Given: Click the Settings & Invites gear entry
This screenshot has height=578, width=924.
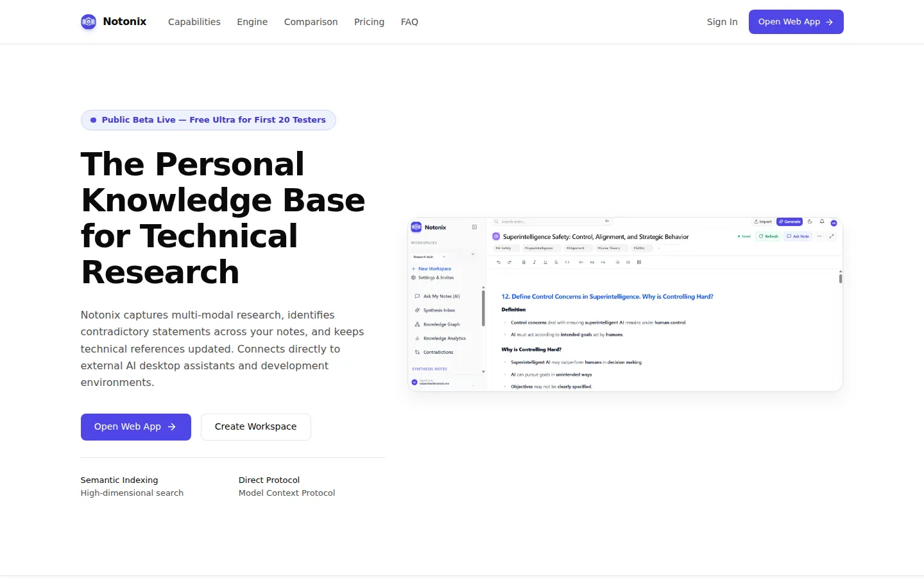Looking at the screenshot, I should click(432, 277).
